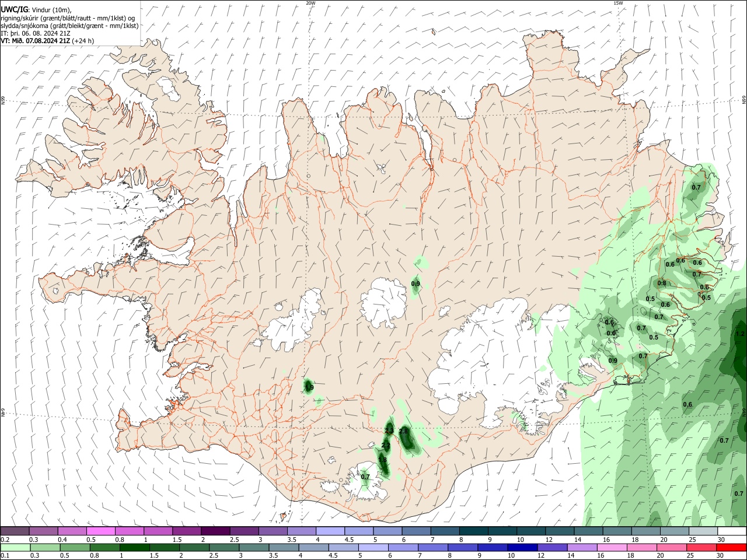The width and height of the screenshot is (747, 560).
Task: Select the pale lavender 4 swatch in the snow scale
Action: pos(330,531)
